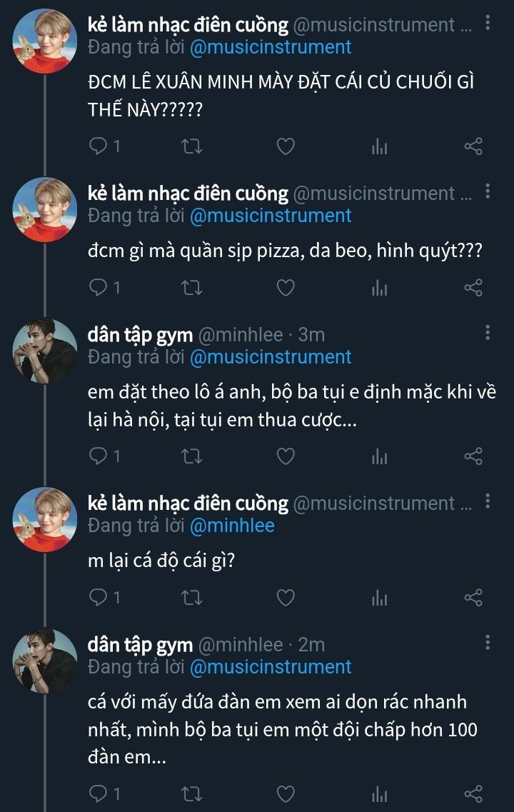Reply to the 'quần sịp pizza' tweet
Viewport: 514px width, 812px height.
(99, 288)
